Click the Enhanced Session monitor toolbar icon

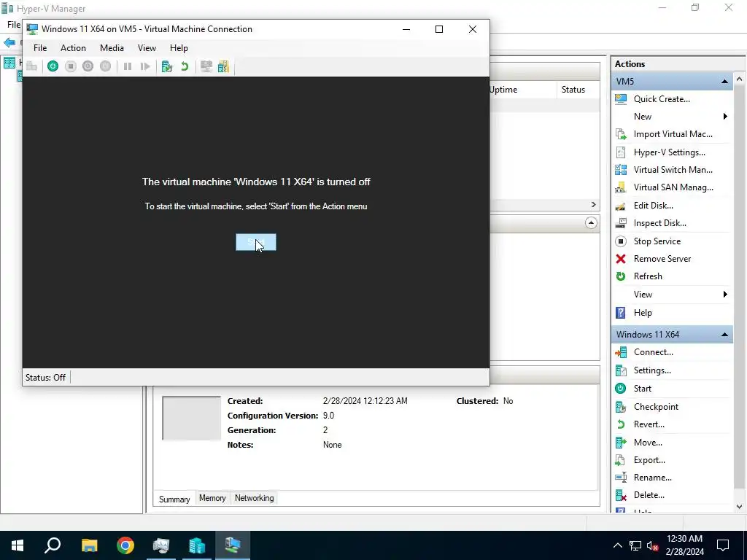[x=206, y=66]
